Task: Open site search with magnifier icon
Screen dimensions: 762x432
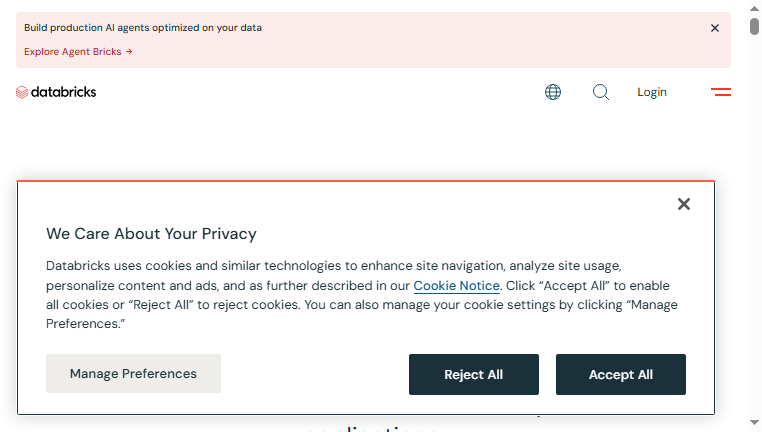Action: point(601,92)
